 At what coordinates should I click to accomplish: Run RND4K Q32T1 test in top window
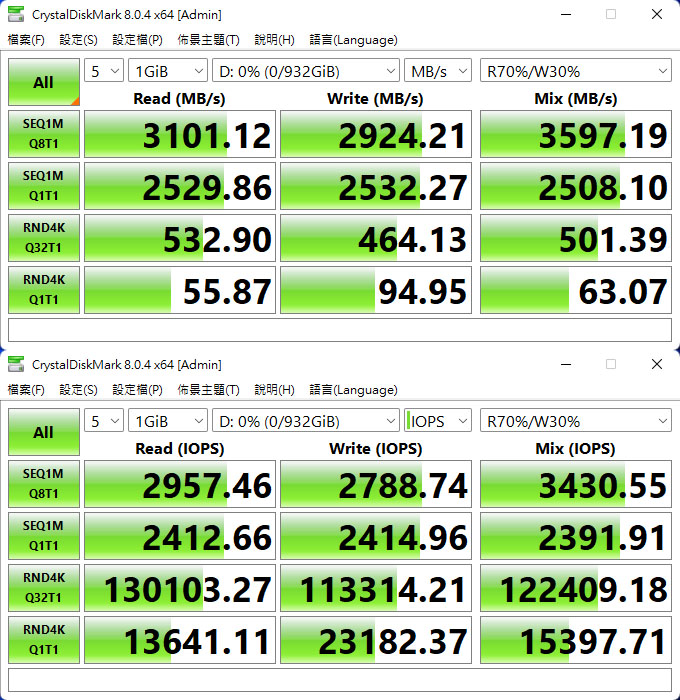pos(44,238)
